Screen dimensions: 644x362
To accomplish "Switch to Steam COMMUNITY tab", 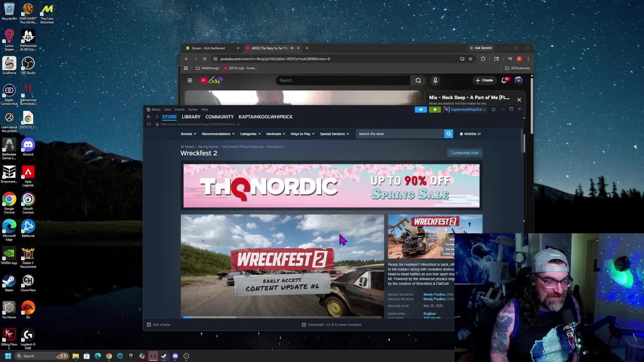I will pos(219,117).
